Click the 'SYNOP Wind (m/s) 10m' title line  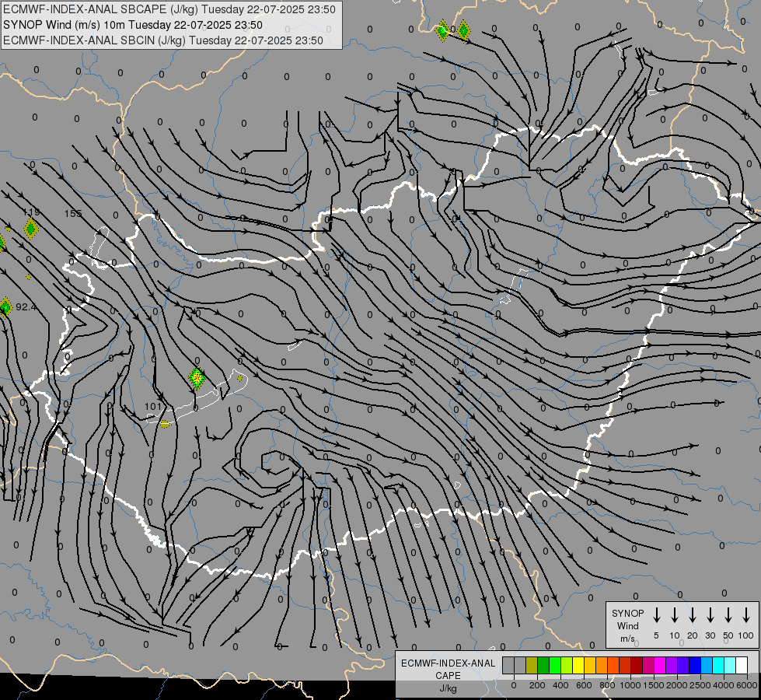133,25
